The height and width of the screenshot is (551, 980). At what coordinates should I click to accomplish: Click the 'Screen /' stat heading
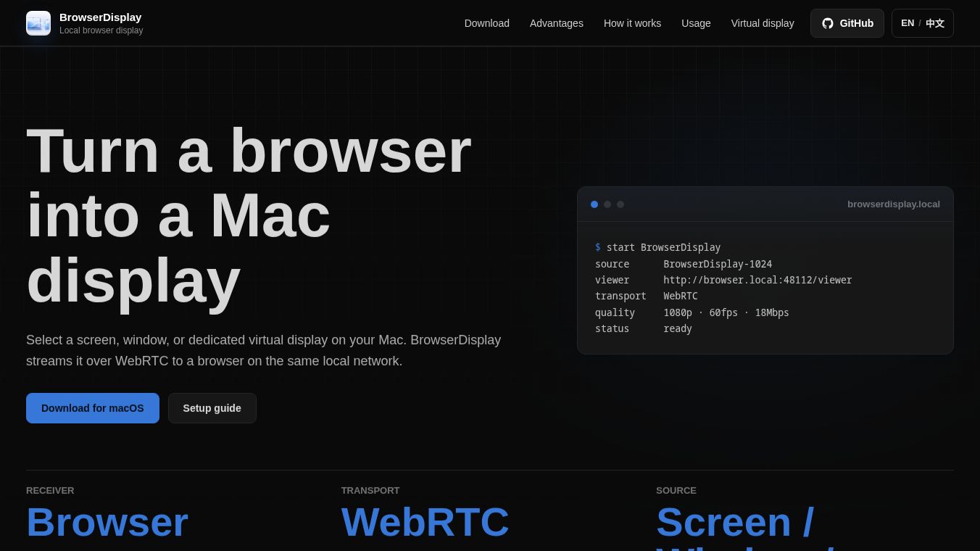tap(735, 522)
